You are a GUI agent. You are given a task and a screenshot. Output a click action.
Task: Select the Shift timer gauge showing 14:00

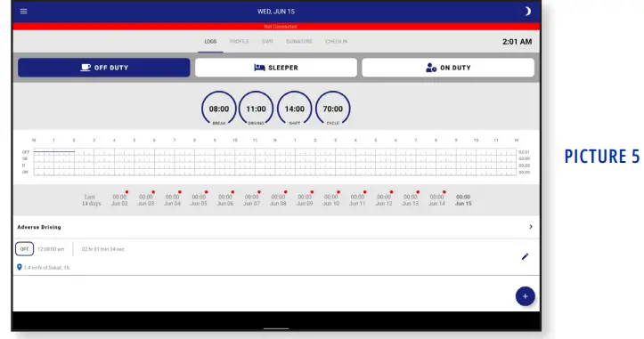point(295,109)
